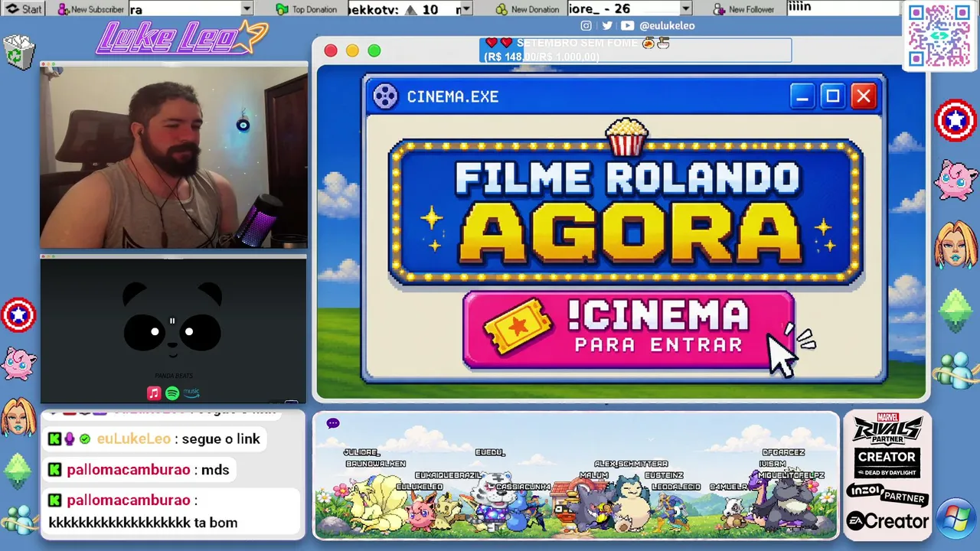The width and height of the screenshot is (980, 551).
Task: Close the CINEMA.EXE window
Action: 864,96
